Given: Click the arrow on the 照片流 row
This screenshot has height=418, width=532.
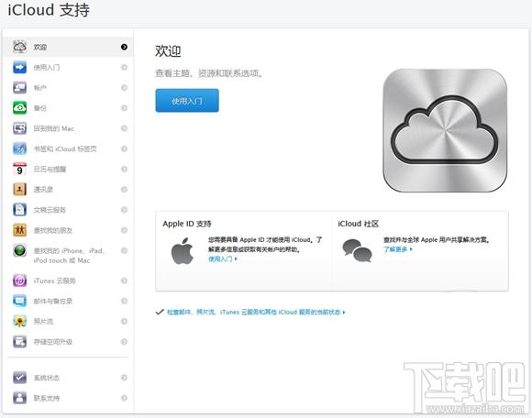Looking at the screenshot, I should [x=124, y=321].
